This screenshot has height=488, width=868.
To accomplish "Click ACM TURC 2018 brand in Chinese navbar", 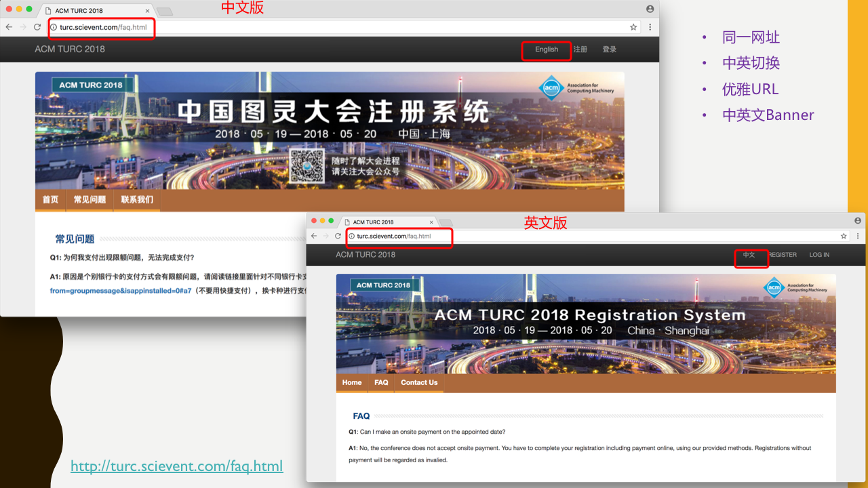I will pyautogui.click(x=70, y=49).
